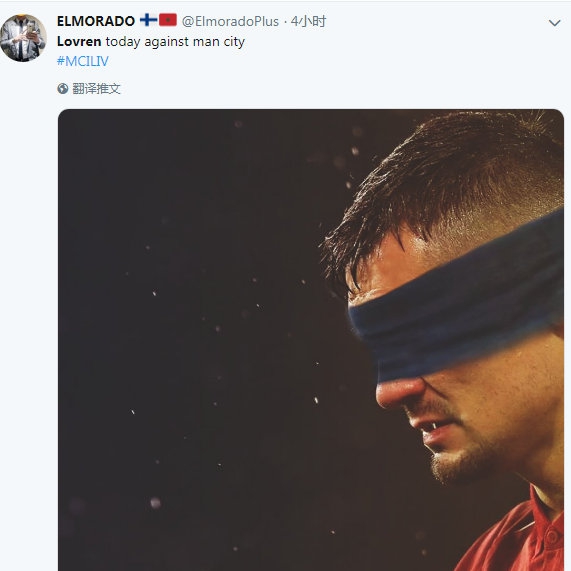The height and width of the screenshot is (571, 571).
Task: Click the player's nose in the photo
Action: click(399, 393)
